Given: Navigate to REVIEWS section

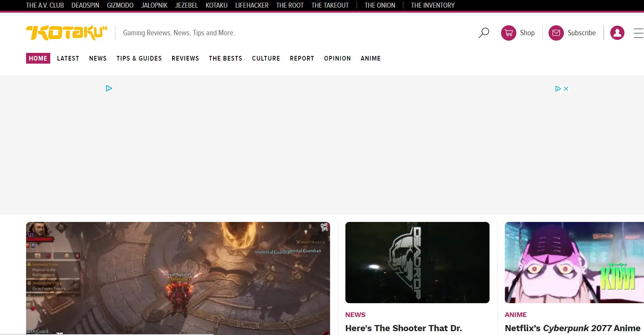Looking at the screenshot, I should (x=185, y=58).
